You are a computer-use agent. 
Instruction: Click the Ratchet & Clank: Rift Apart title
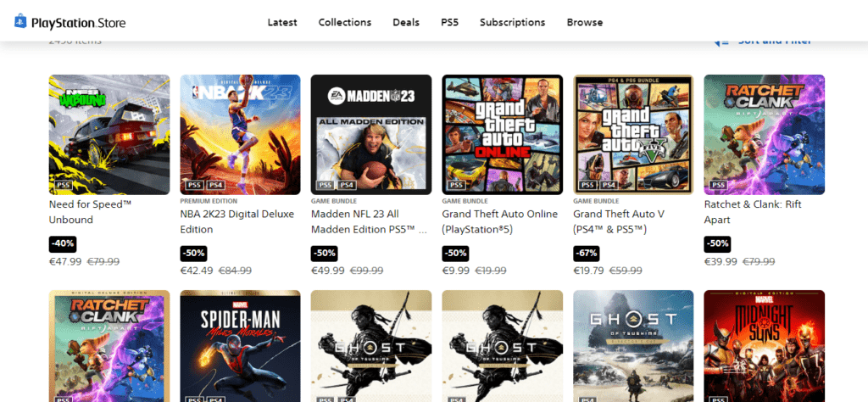pos(753,211)
